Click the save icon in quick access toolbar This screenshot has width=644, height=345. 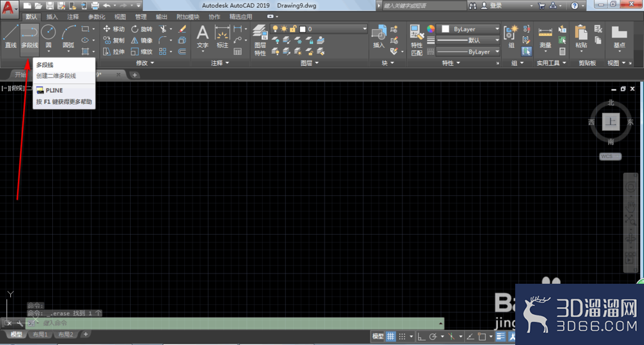pos(50,5)
